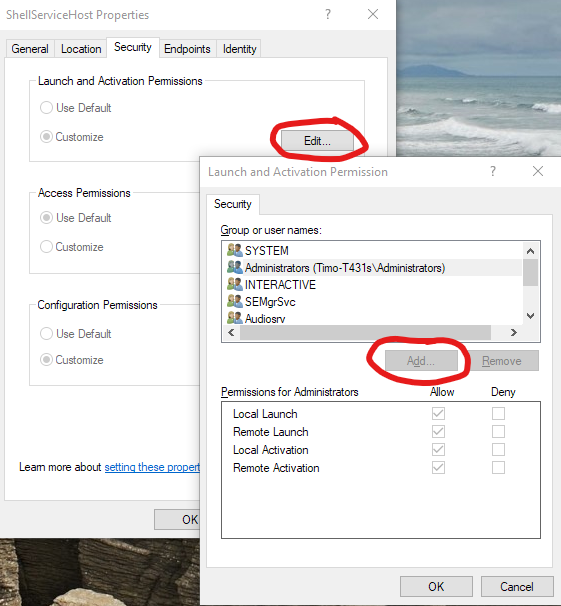Select Use Default under Launch and Activation Permissions

pyautogui.click(x=76, y=107)
